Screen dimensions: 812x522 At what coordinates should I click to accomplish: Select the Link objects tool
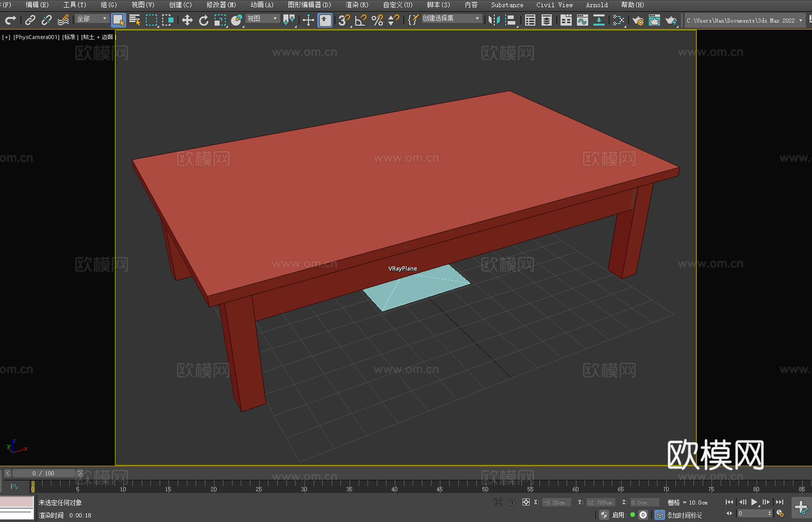30,20
